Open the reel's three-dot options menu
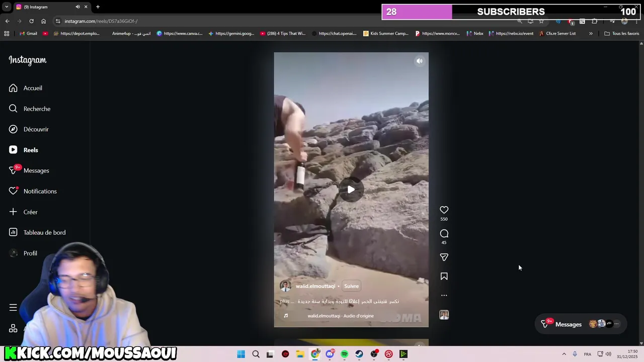644x362 pixels. 444,295
